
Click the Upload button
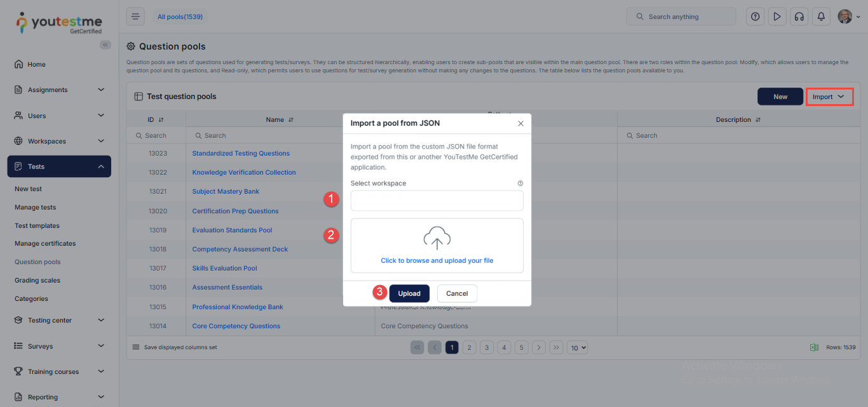[409, 293]
